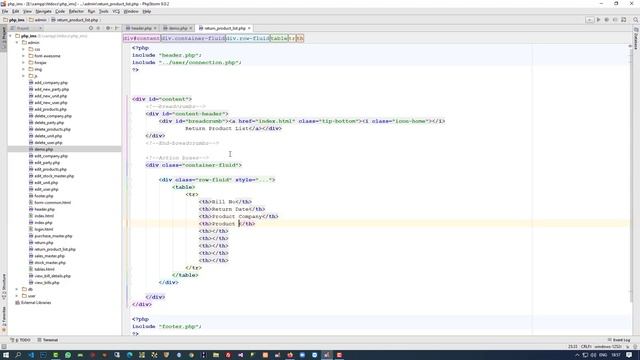Click div.row-fluid breadcrumb

pyautogui.click(x=248, y=38)
